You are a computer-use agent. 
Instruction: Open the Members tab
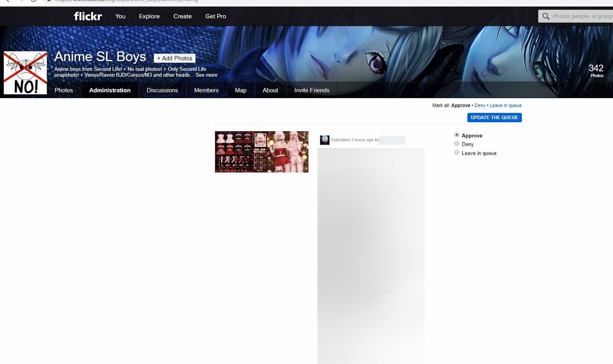(206, 90)
